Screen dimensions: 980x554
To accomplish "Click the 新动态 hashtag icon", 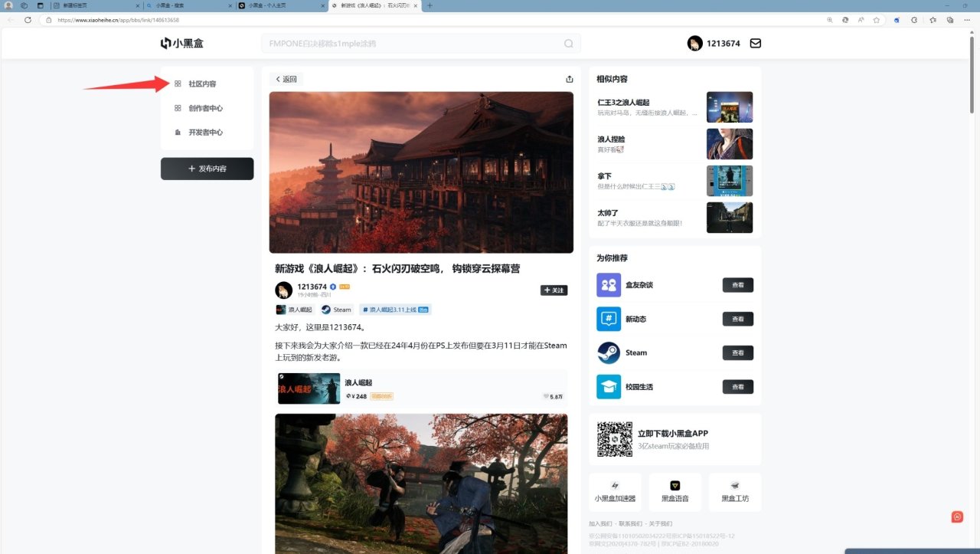I will click(609, 319).
